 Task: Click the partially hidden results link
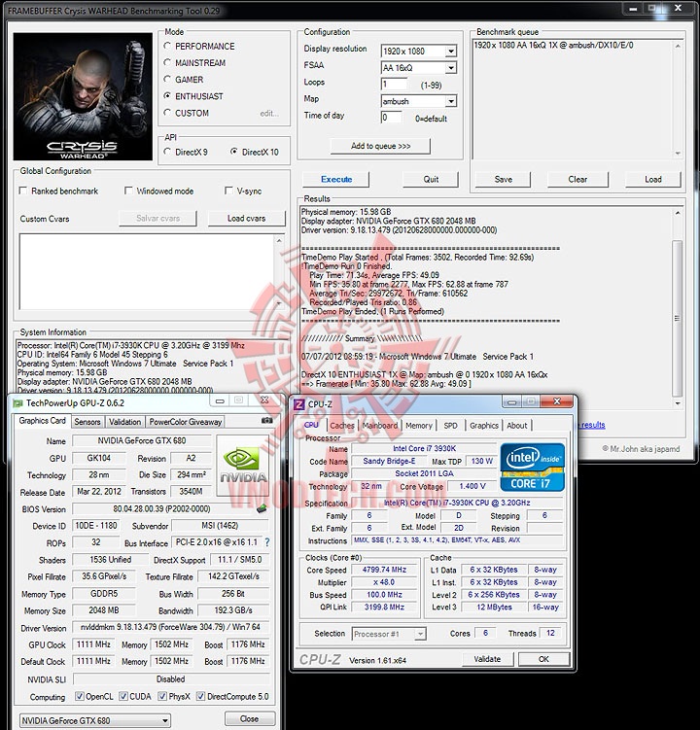(591, 425)
